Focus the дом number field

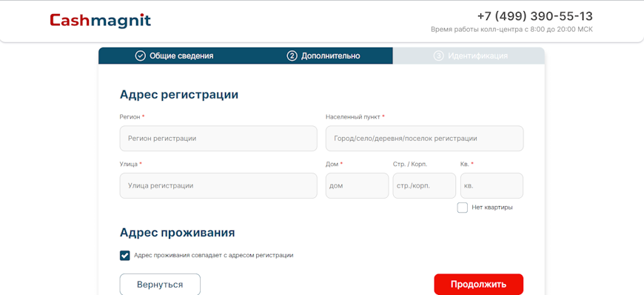tap(358, 185)
